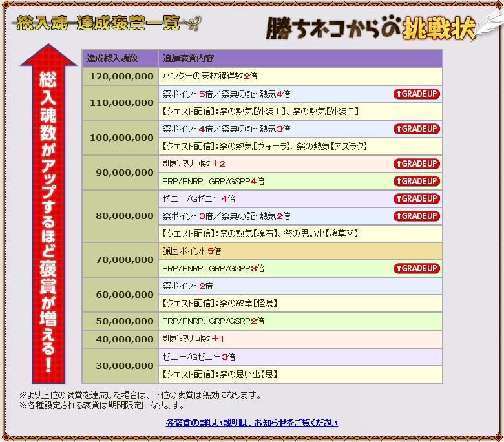Click the ハンターの素材獲得数2倍 reward text

(x=210, y=76)
